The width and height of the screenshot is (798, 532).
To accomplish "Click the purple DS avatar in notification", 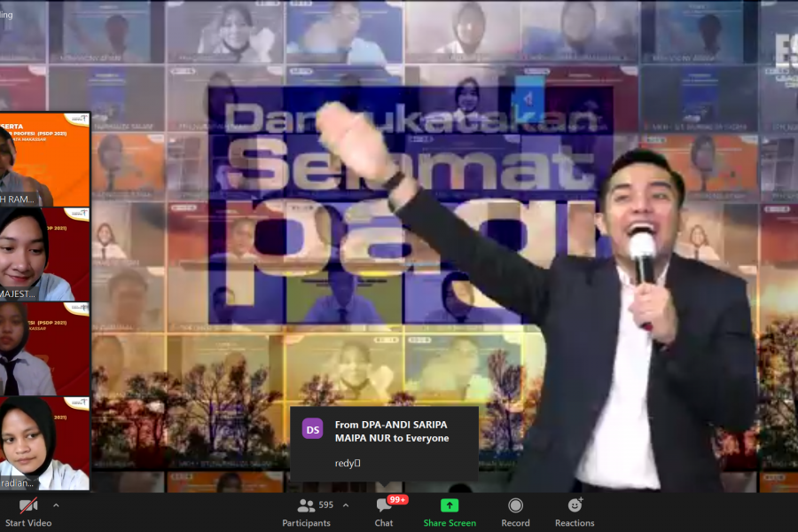I will 313,430.
